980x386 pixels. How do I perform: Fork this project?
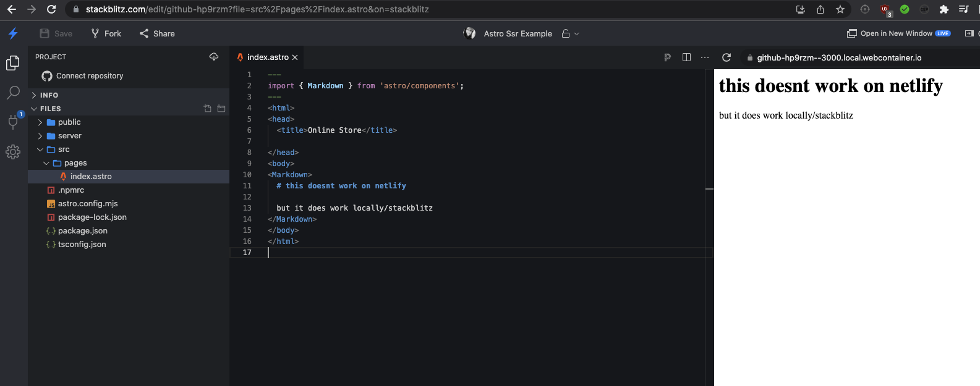(106, 33)
